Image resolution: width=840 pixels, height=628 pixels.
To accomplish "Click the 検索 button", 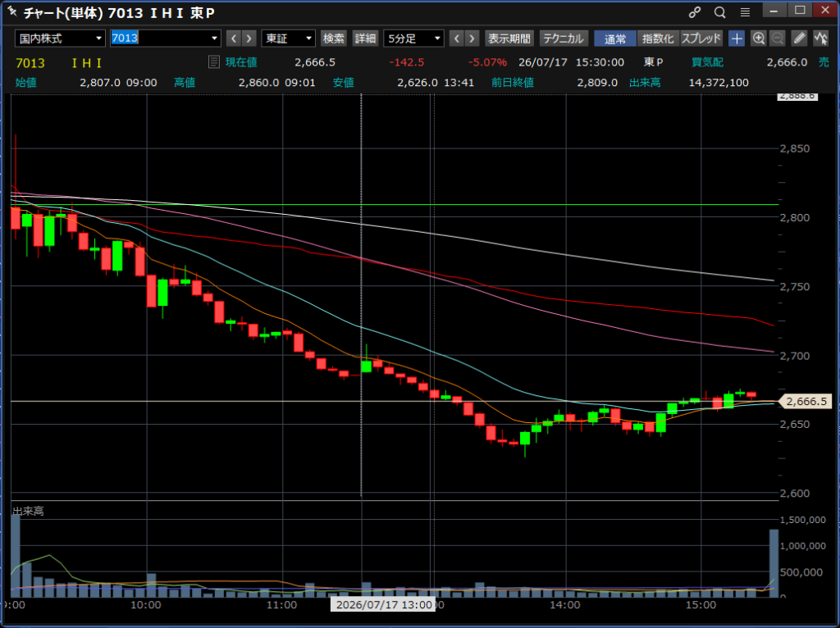I will (333, 39).
